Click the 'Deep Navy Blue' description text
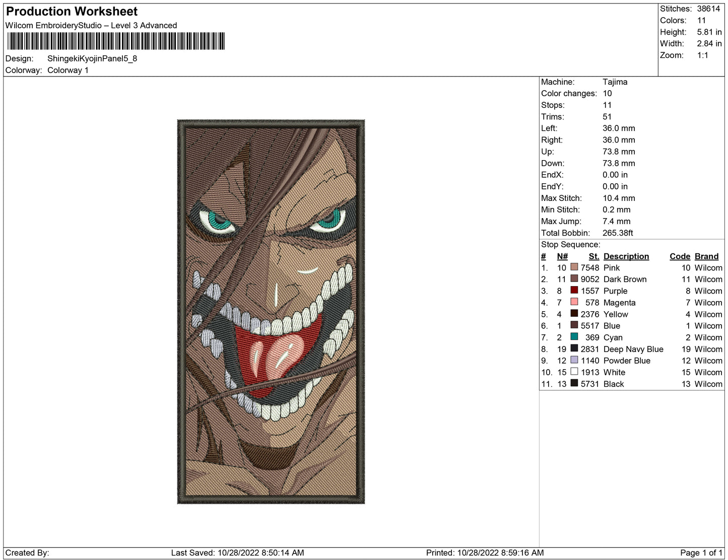This screenshot has width=728, height=560. click(x=633, y=349)
